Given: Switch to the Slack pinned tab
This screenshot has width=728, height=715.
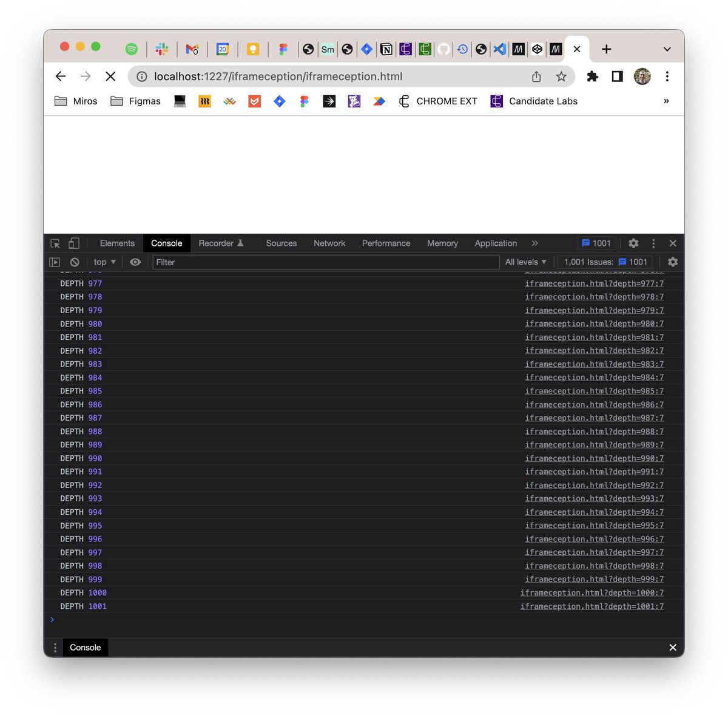Looking at the screenshot, I should click(x=162, y=49).
